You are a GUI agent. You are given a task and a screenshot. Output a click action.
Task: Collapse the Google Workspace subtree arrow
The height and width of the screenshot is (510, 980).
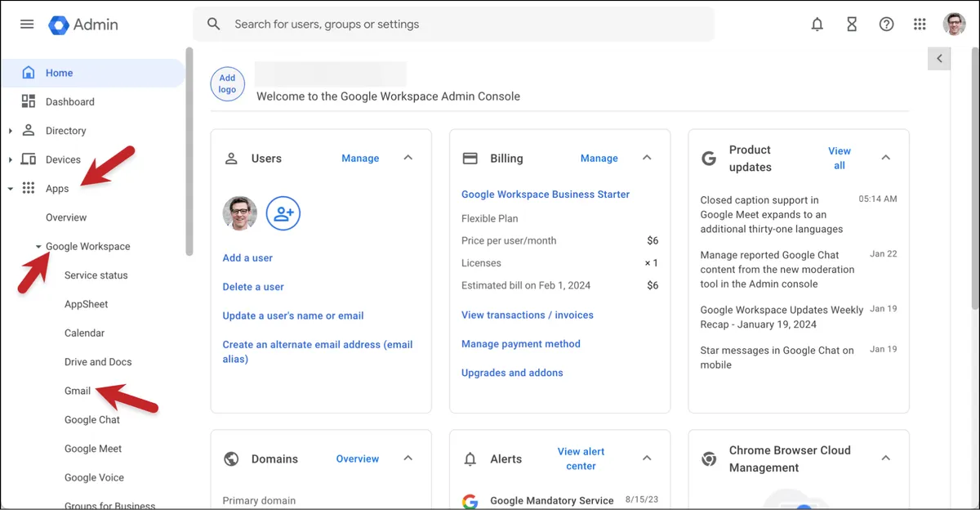pos(38,247)
